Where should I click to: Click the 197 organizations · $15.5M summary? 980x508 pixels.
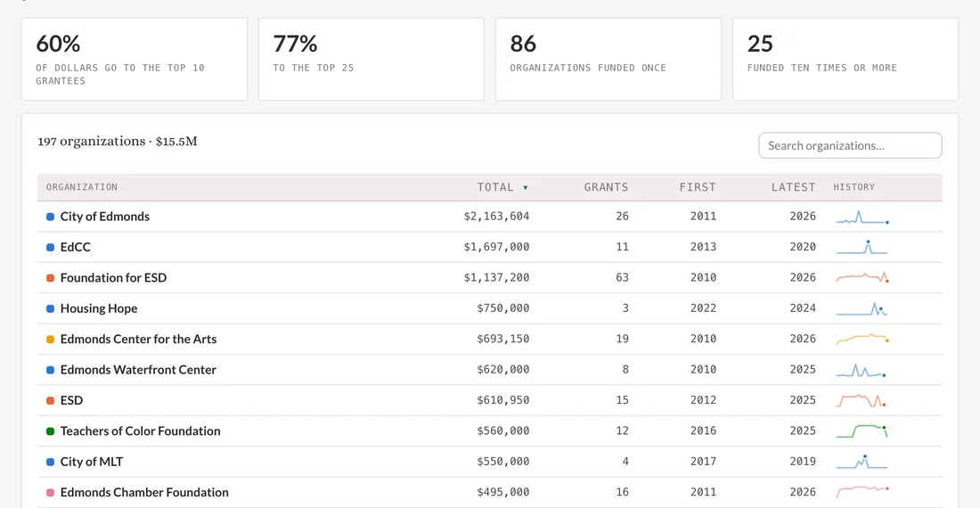point(118,141)
